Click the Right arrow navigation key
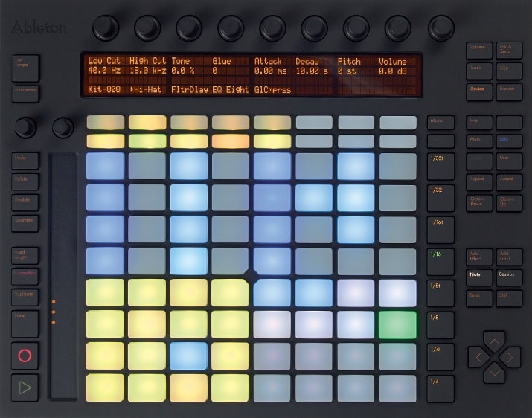 [510, 357]
